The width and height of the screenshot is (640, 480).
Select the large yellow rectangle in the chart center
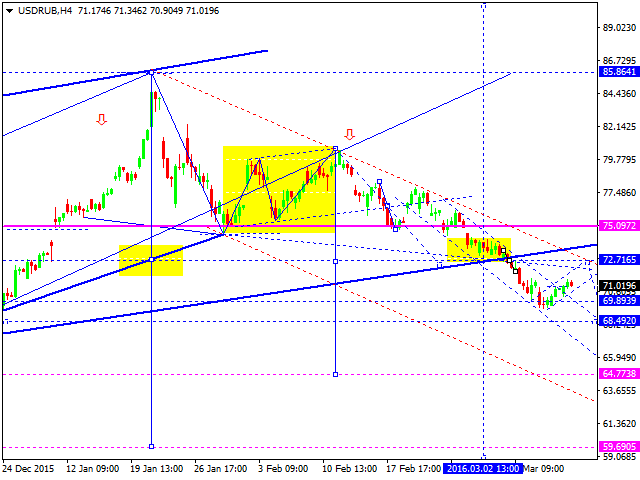click(x=278, y=190)
